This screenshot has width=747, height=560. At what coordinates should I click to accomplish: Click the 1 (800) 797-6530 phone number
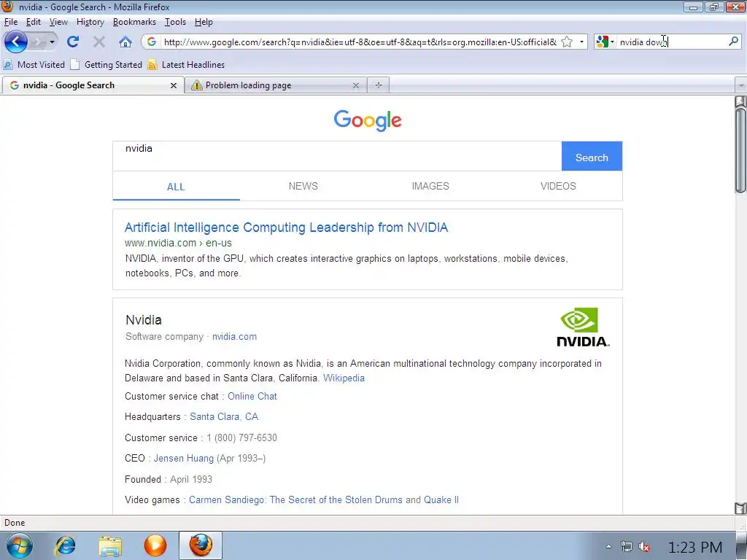coord(241,437)
